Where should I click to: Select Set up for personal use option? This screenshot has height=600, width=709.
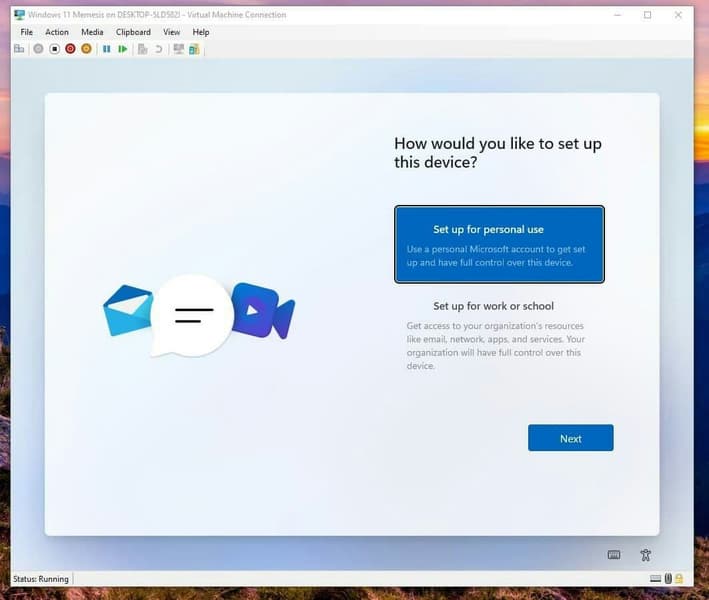(499, 244)
